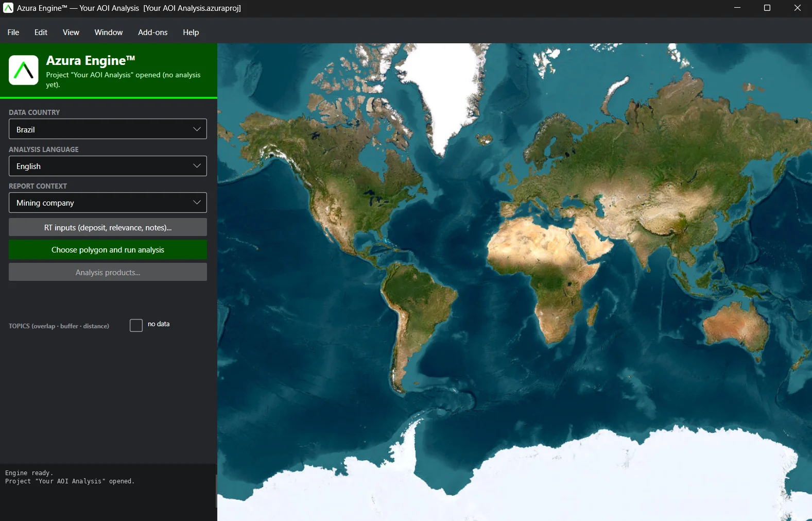Screen dimensions: 812x521
Task: Click the 'DATA COUNTRY' field label
Action: [34, 112]
